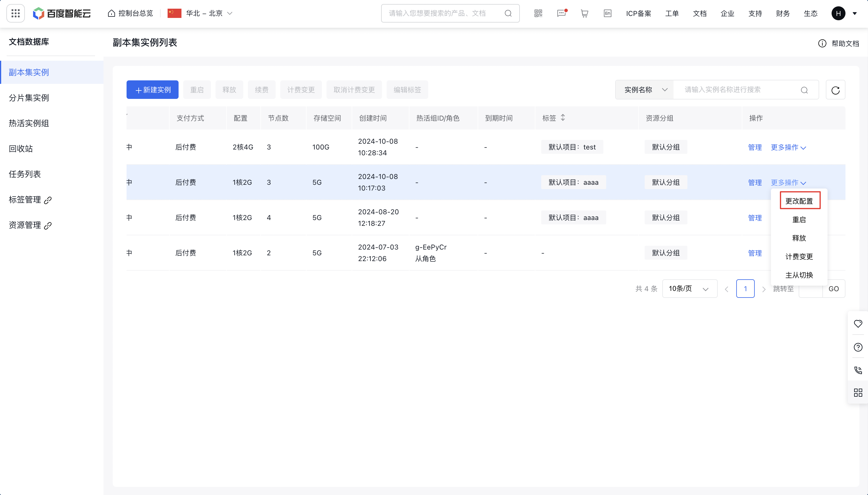Focus the instance name search field

pos(746,90)
